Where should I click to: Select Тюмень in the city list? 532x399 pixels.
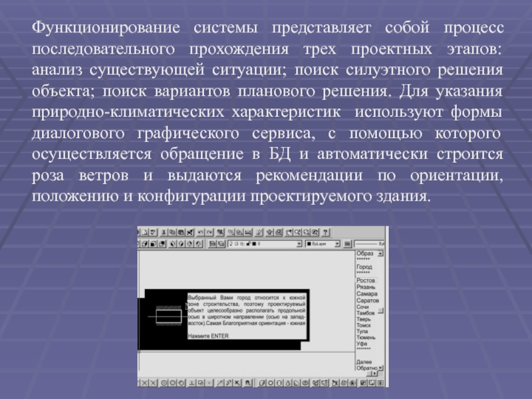(366, 338)
